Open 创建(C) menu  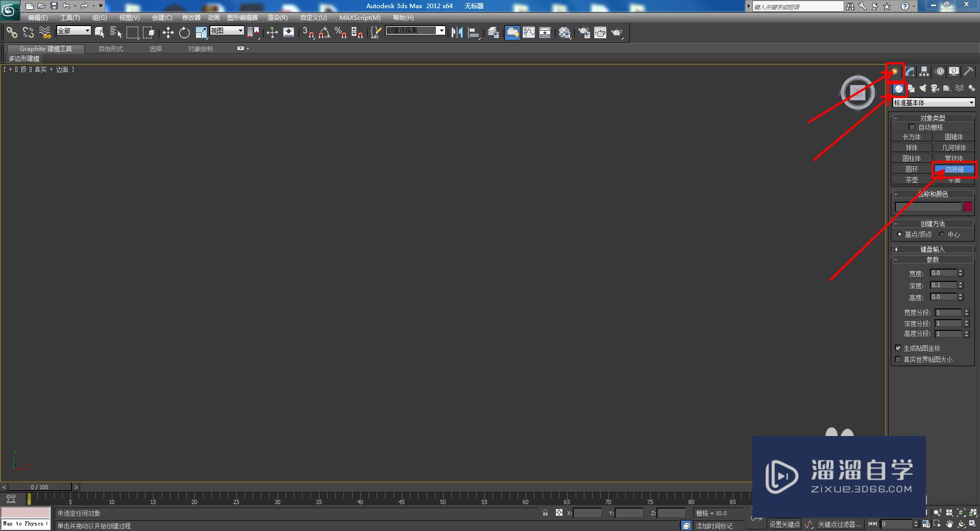(162, 18)
